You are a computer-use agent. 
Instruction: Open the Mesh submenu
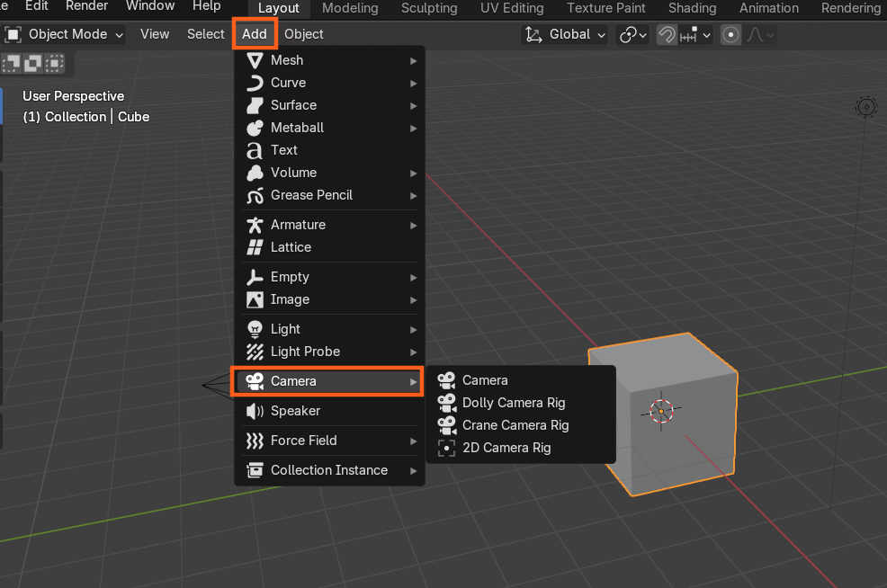[329, 60]
